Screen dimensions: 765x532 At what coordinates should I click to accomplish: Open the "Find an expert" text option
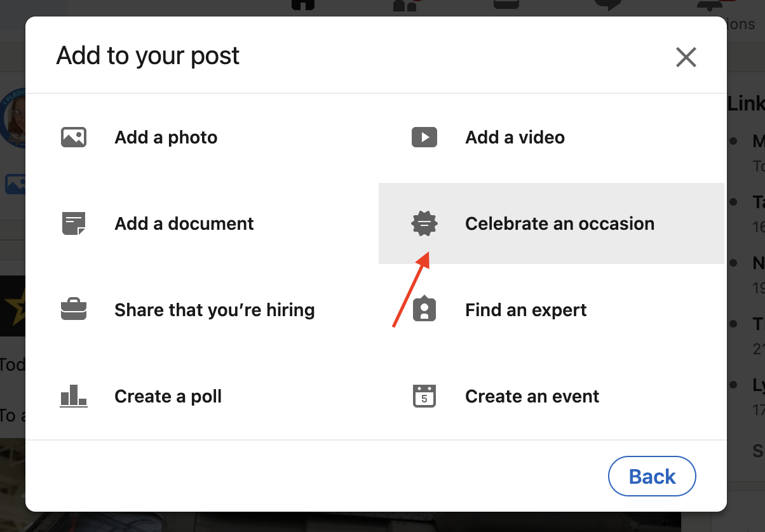[525, 310]
